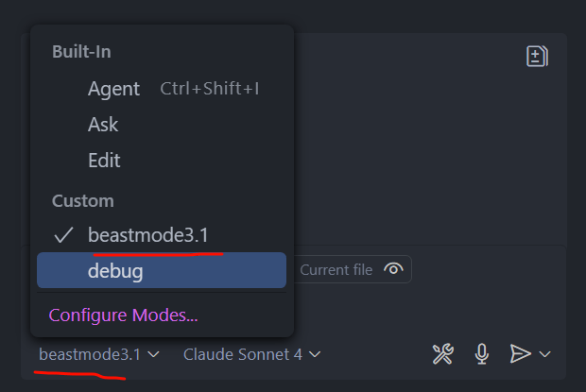Screen dimensions: 586x392
Task: Click the chevron beside Claude Sonnet 4
Action: (x=315, y=354)
